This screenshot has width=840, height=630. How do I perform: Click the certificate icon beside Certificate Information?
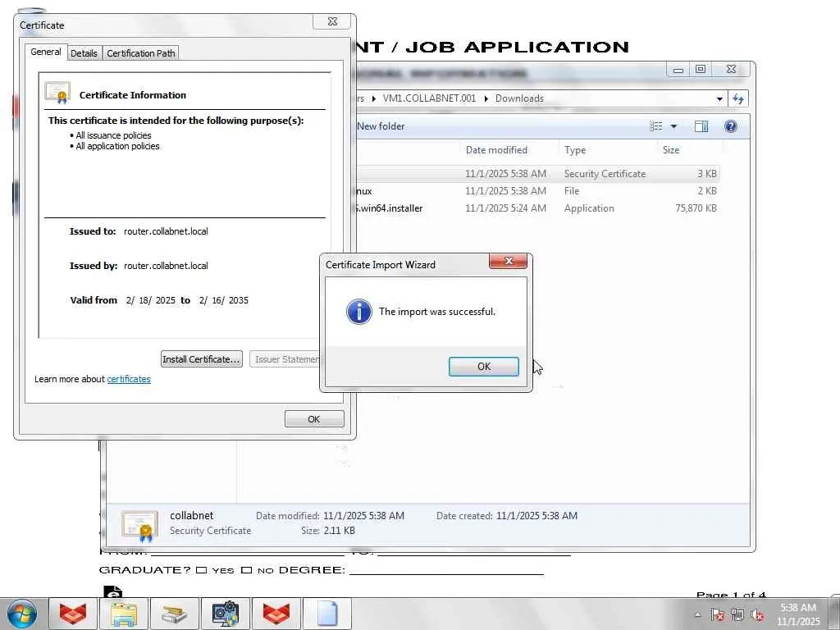point(58,92)
